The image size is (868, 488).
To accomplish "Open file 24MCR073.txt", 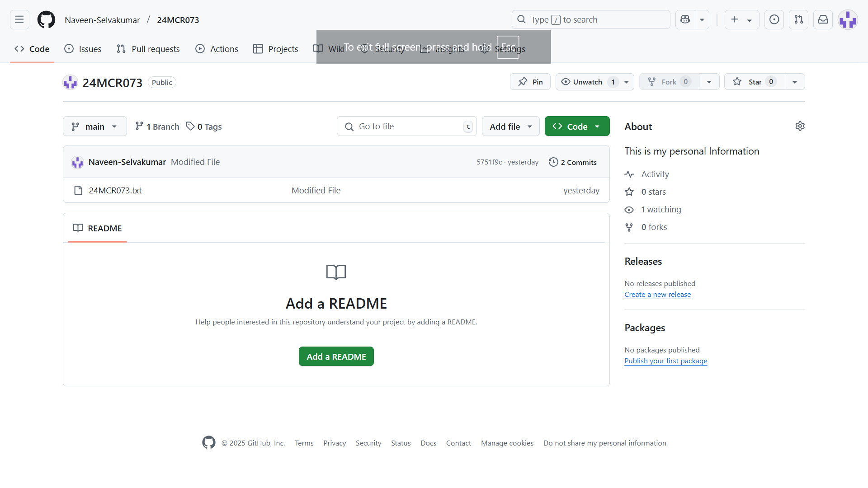I will (x=115, y=190).
